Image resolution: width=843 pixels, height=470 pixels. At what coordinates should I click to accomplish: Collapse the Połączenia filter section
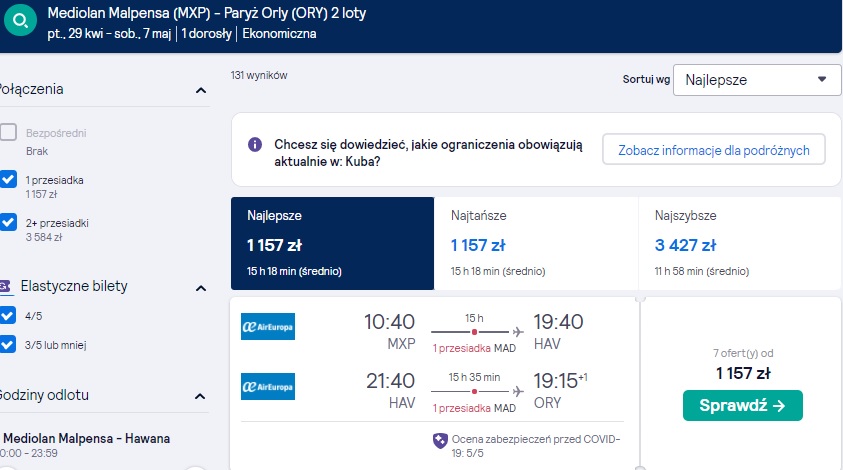tap(201, 90)
